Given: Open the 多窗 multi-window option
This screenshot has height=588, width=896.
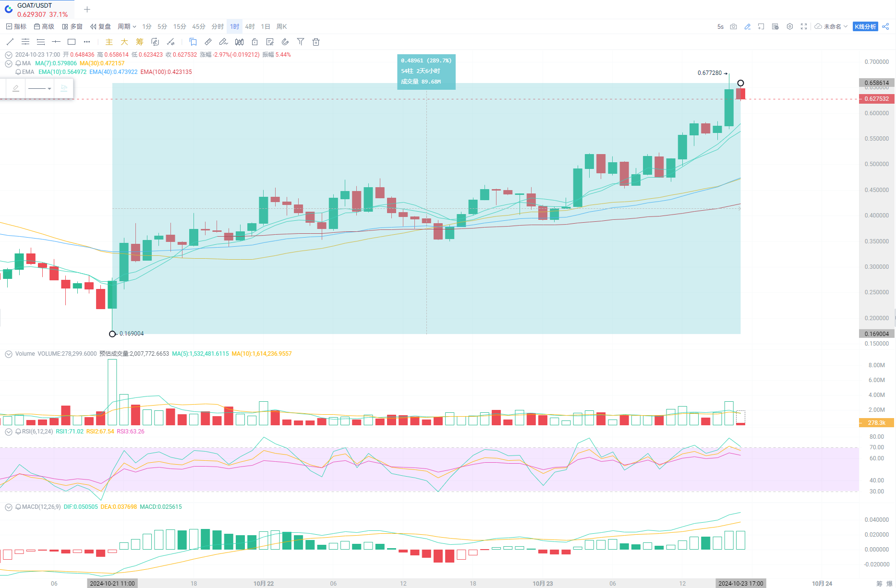Looking at the screenshot, I should [73, 26].
